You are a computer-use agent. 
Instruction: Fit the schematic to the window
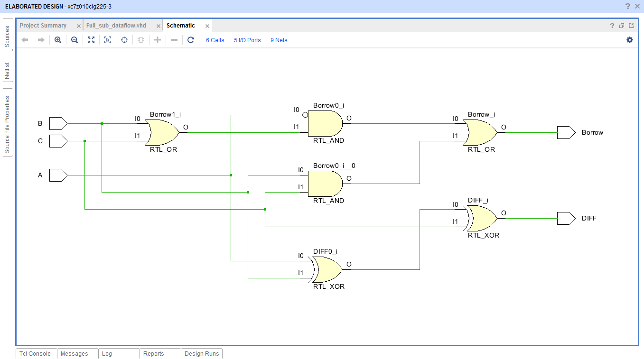point(91,40)
